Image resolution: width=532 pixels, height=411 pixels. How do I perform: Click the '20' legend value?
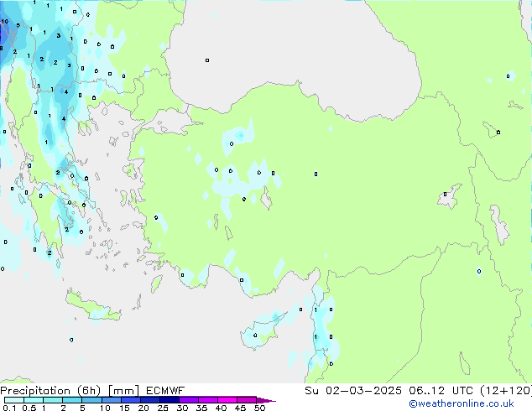tap(143, 408)
